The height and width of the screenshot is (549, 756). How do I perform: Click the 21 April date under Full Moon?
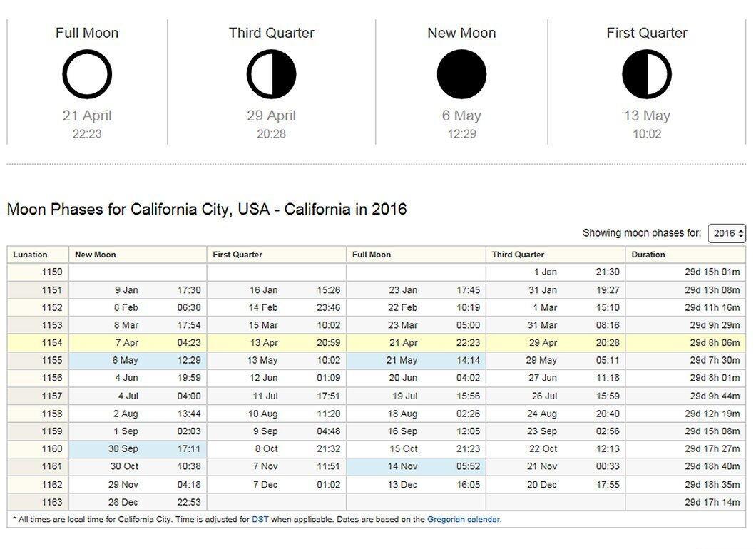[x=87, y=116]
